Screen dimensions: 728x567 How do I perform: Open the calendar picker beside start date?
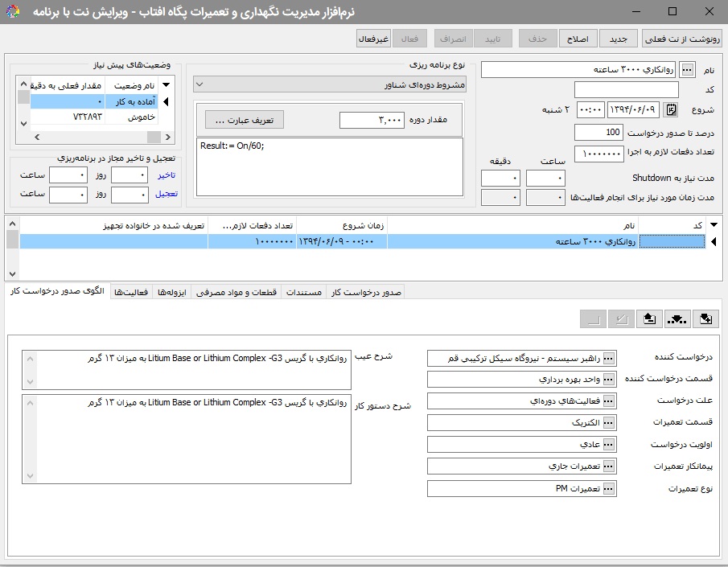coord(672,110)
